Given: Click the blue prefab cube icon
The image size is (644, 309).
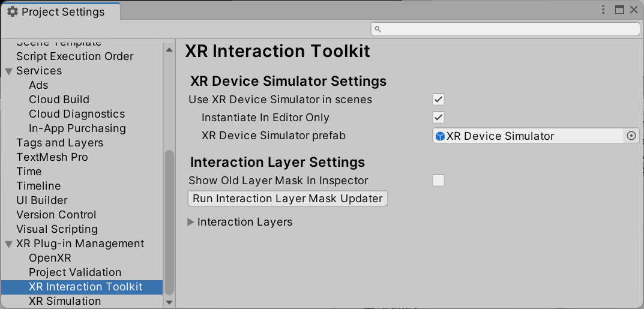Looking at the screenshot, I should point(440,136).
